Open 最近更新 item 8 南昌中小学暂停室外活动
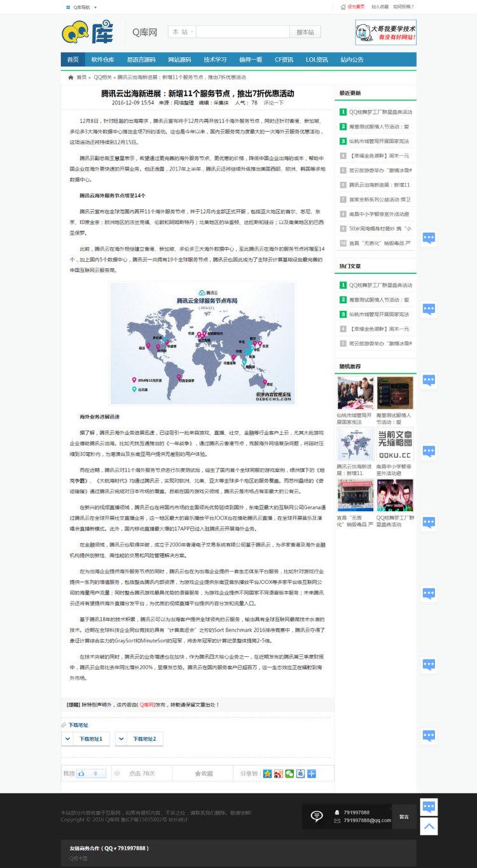The height and width of the screenshot is (868, 477). (379, 214)
